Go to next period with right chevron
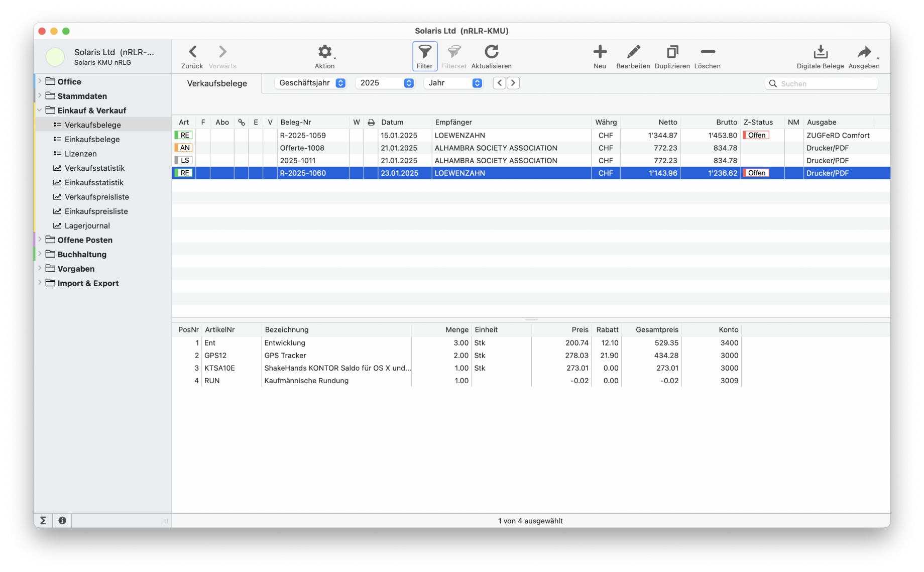The width and height of the screenshot is (924, 572). click(513, 83)
